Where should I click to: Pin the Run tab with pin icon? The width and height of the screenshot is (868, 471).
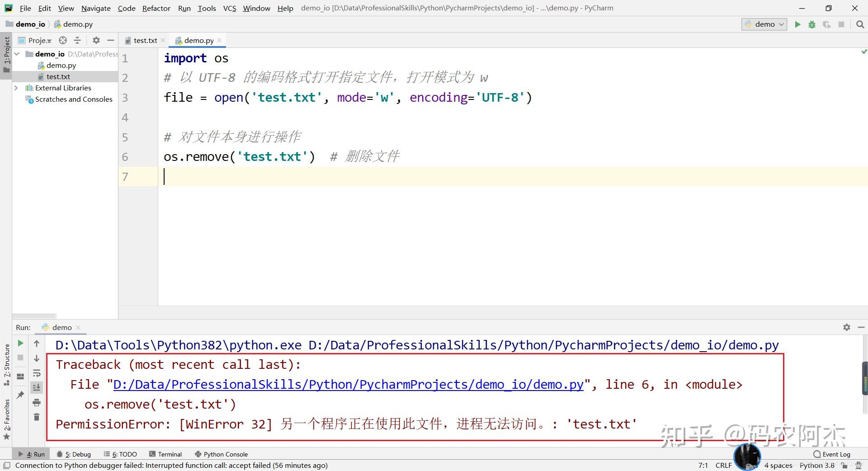point(20,395)
